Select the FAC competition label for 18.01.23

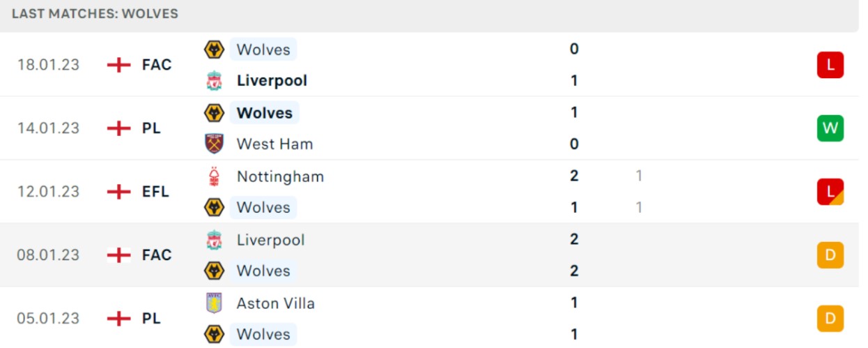point(157,65)
